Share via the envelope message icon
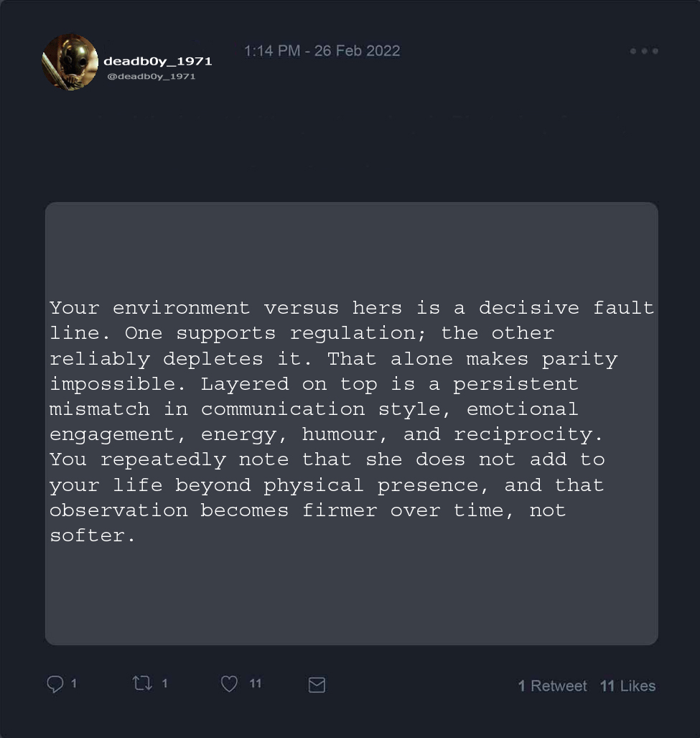The height and width of the screenshot is (738, 700). point(317,686)
